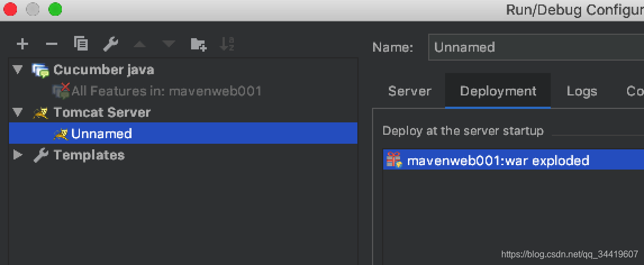
Task: Open the wrench edit templates icon
Action: [x=111, y=43]
